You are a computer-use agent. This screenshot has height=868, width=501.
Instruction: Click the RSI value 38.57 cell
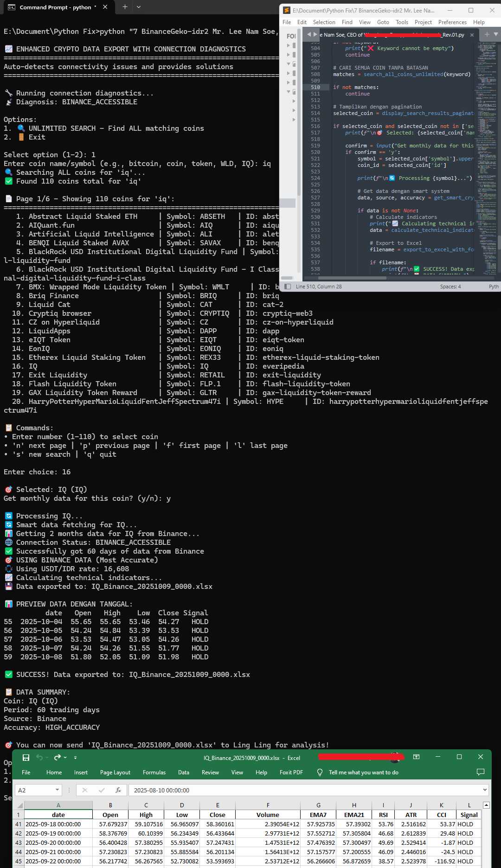(383, 861)
